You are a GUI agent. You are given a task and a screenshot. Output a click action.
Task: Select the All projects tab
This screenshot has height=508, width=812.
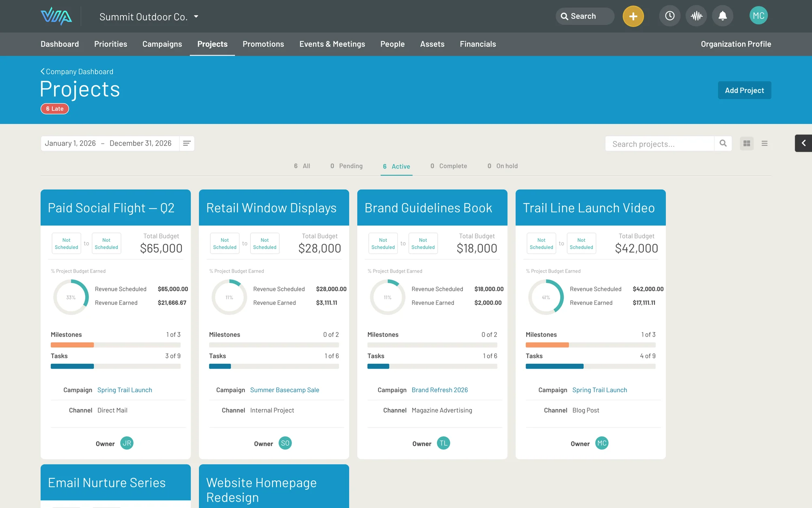click(x=302, y=166)
